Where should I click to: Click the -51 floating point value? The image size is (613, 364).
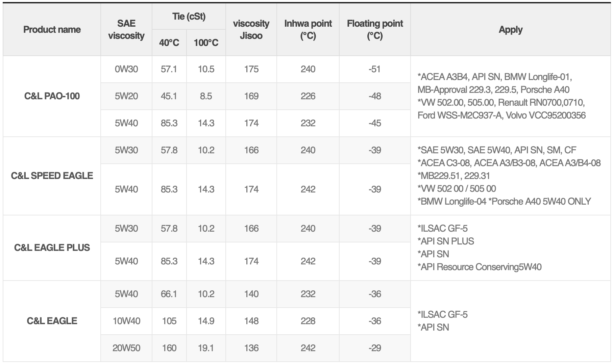pos(375,69)
